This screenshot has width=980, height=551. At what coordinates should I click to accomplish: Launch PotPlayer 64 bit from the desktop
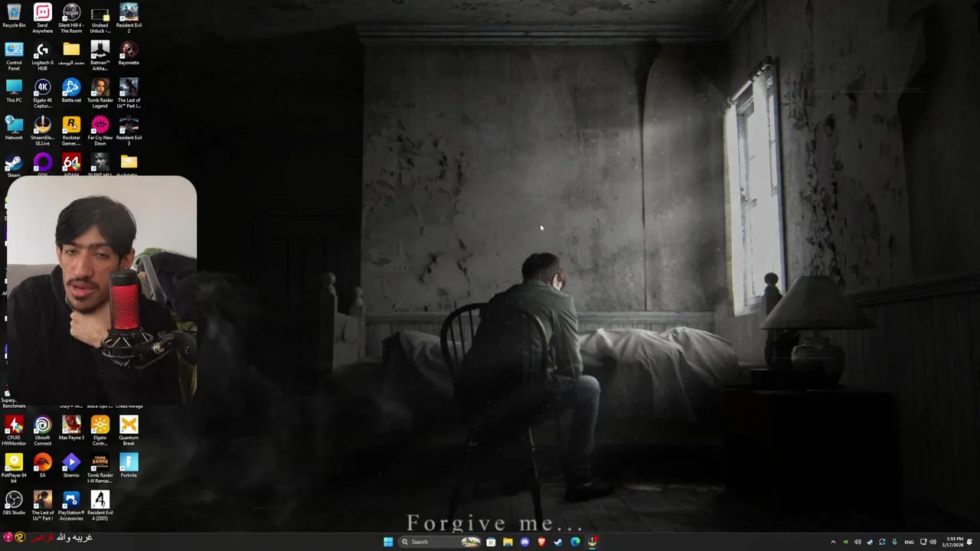(14, 468)
